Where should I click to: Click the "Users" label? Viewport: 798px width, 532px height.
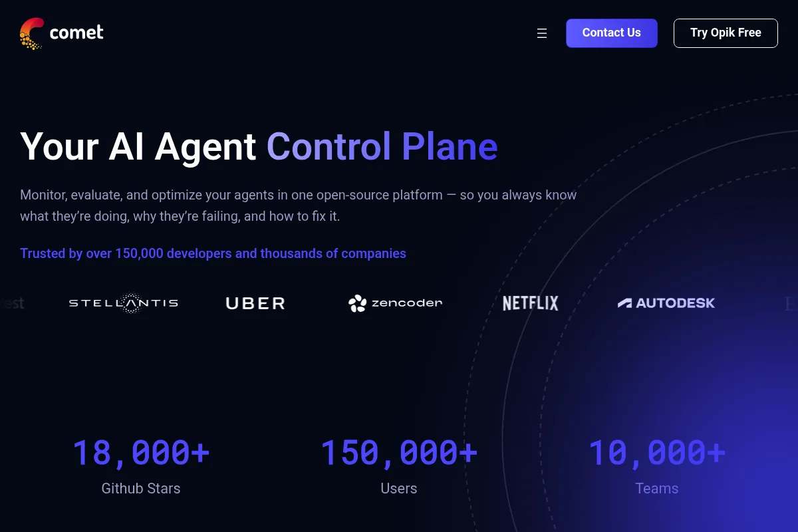coord(399,488)
